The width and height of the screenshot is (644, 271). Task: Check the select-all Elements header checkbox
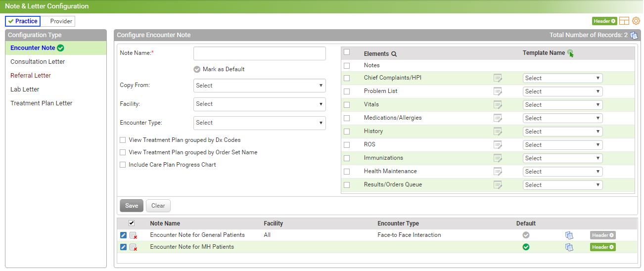click(347, 52)
